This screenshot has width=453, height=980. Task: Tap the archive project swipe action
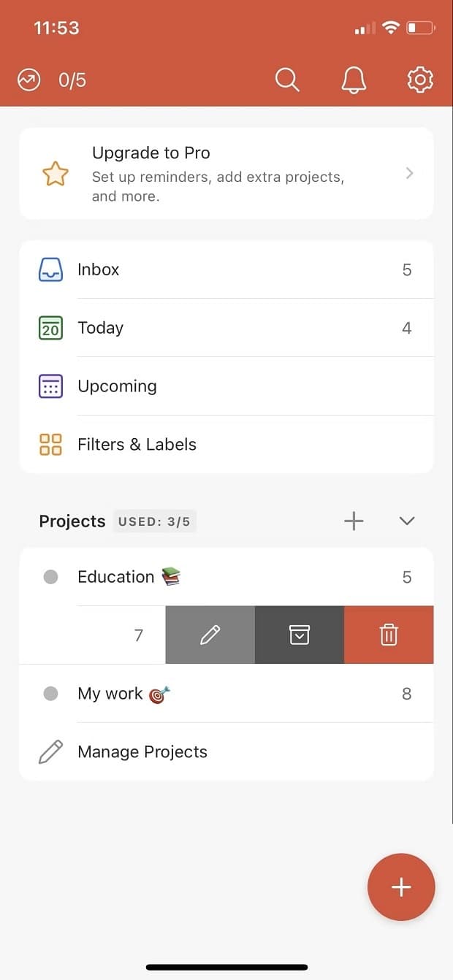tap(299, 635)
